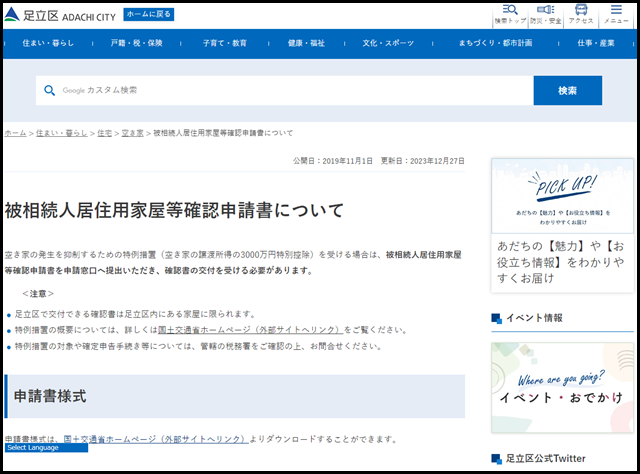This screenshot has height=474, width=640.
Task: Click the magnifier icon in search box
Action: tap(49, 90)
